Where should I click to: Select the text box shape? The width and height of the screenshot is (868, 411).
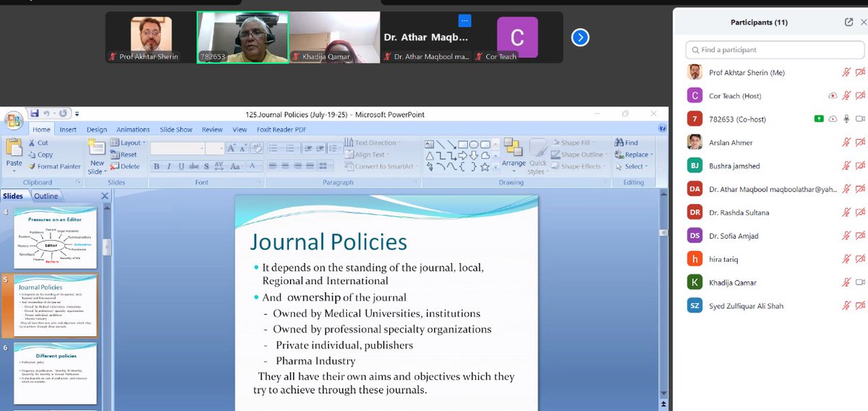click(430, 143)
